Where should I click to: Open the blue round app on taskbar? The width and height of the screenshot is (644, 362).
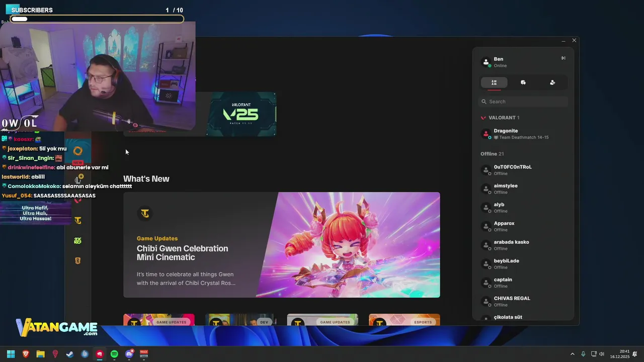coord(85,354)
